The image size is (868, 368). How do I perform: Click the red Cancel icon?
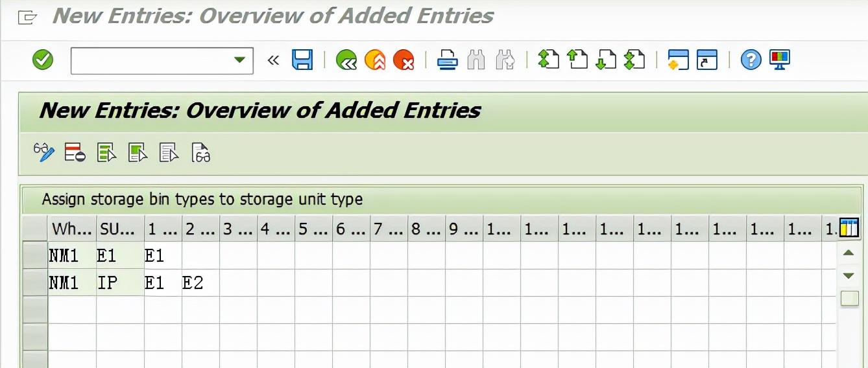(404, 60)
